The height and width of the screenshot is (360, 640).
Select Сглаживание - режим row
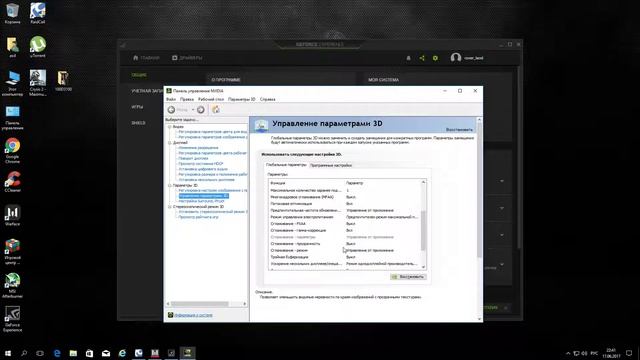[x=345, y=250]
